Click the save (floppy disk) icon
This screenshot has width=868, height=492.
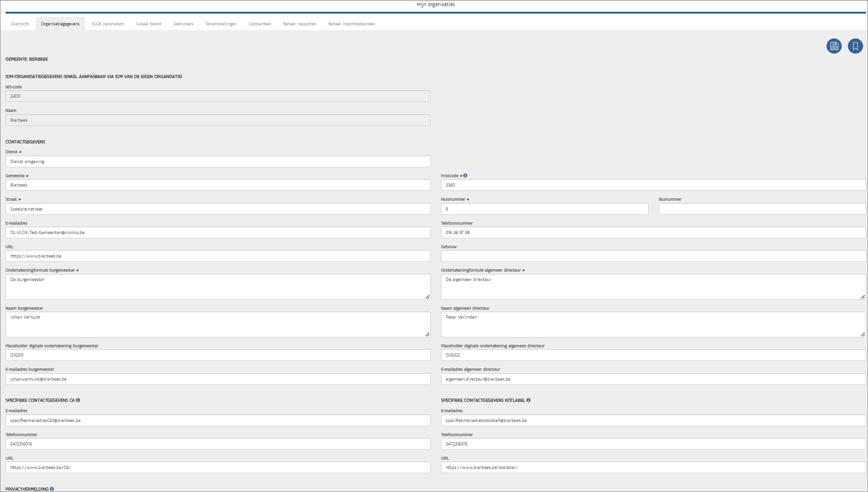click(834, 46)
